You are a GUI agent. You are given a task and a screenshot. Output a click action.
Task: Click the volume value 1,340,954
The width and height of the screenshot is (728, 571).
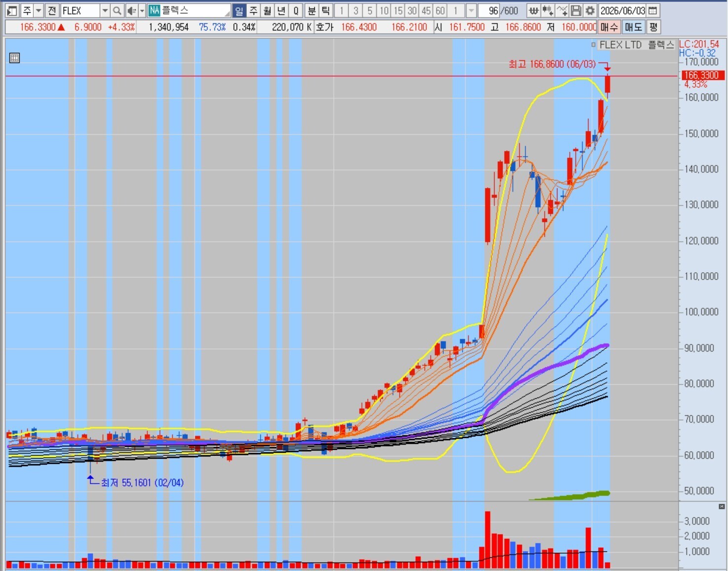[169, 27]
